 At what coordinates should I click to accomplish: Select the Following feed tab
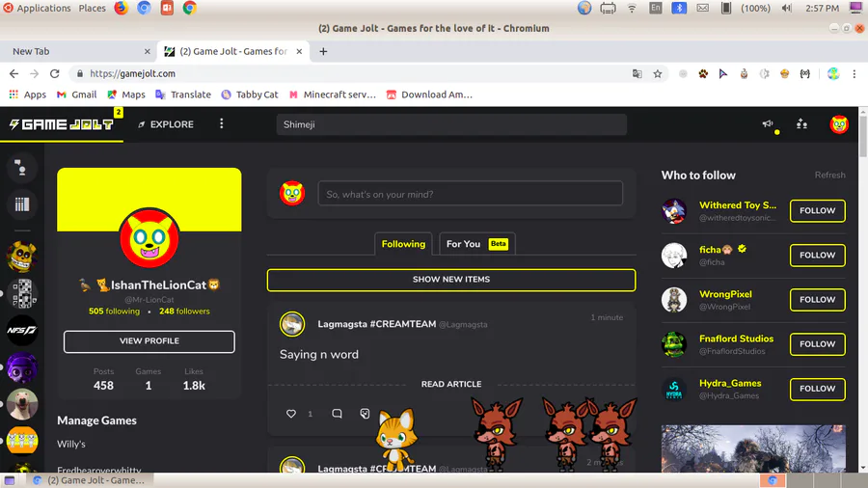pyautogui.click(x=403, y=244)
